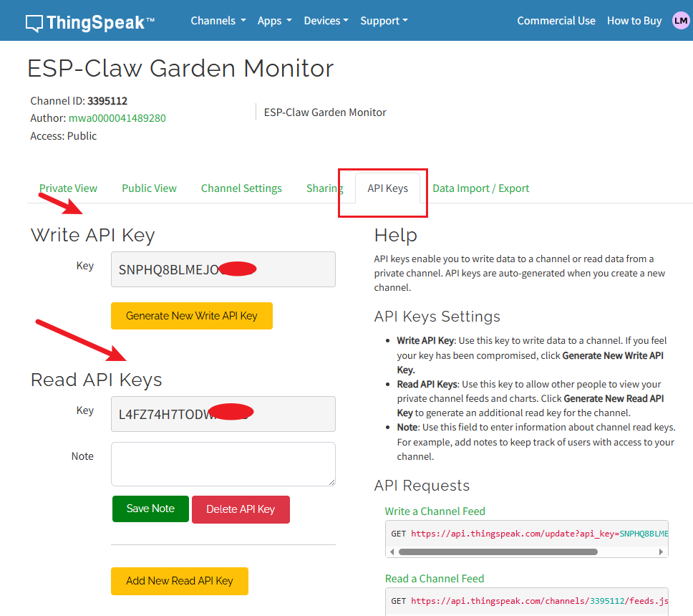Click the channel description ESP-Claw Garden Monitor text
The width and height of the screenshot is (693, 616).
coord(325,112)
